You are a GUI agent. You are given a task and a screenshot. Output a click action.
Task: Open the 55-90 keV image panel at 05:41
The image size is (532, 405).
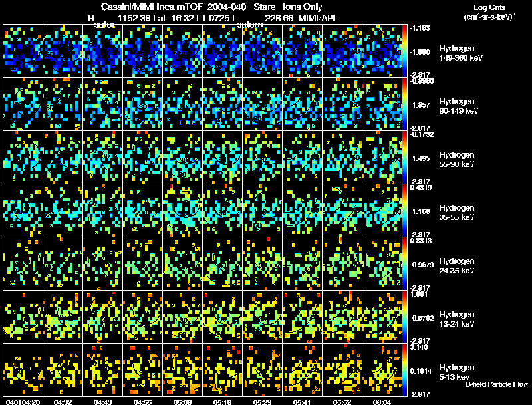click(303, 157)
